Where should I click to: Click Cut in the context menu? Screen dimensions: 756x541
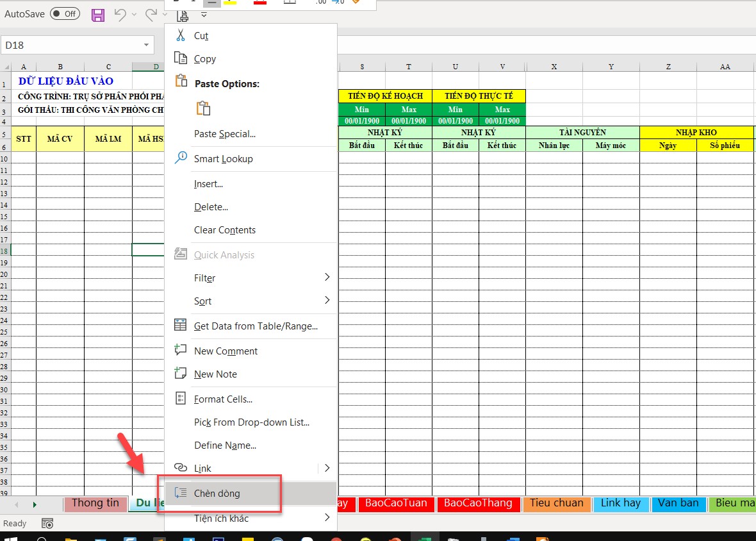[201, 36]
